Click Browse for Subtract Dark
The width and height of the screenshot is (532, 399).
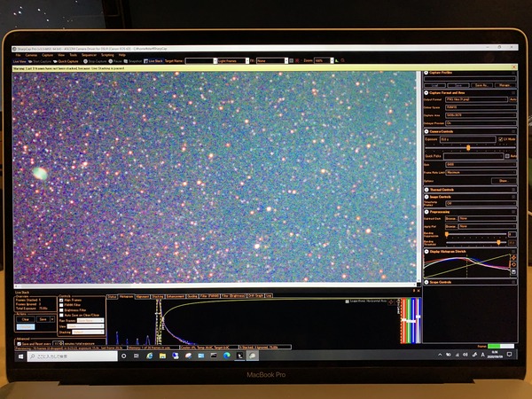coord(451,219)
